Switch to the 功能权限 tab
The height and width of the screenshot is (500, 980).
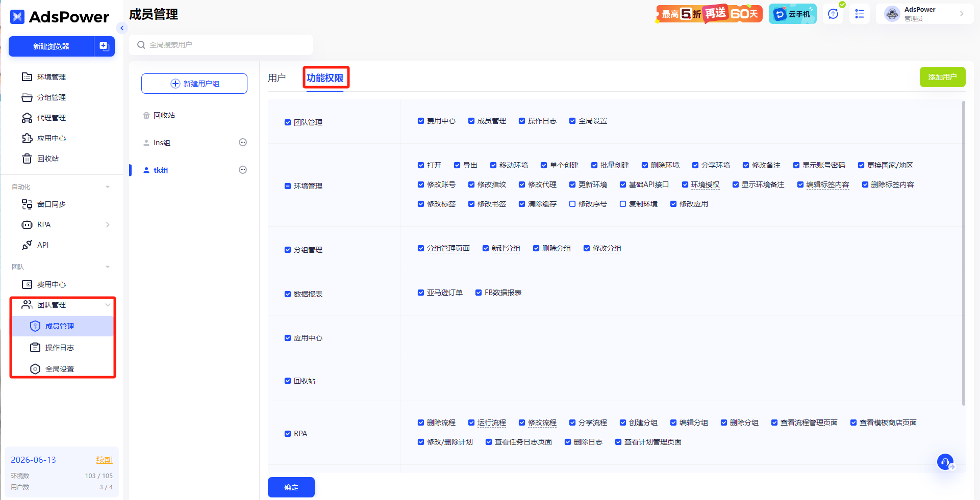click(325, 78)
